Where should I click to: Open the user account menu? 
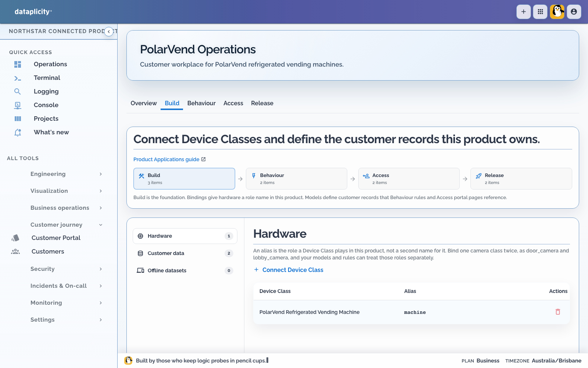coord(574,12)
